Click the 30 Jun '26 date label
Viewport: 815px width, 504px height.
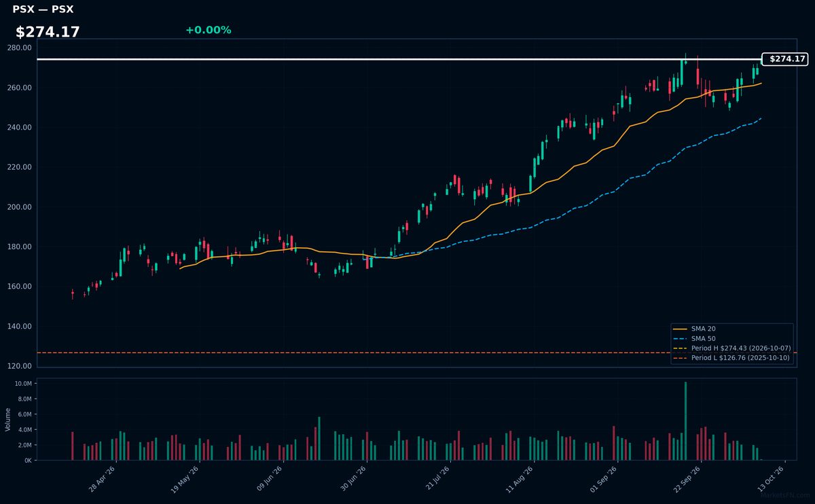pyautogui.click(x=353, y=478)
